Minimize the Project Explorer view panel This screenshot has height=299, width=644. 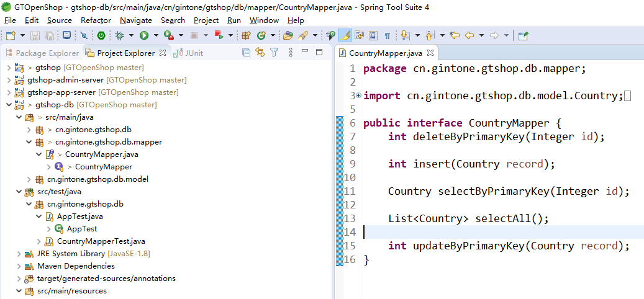305,51
